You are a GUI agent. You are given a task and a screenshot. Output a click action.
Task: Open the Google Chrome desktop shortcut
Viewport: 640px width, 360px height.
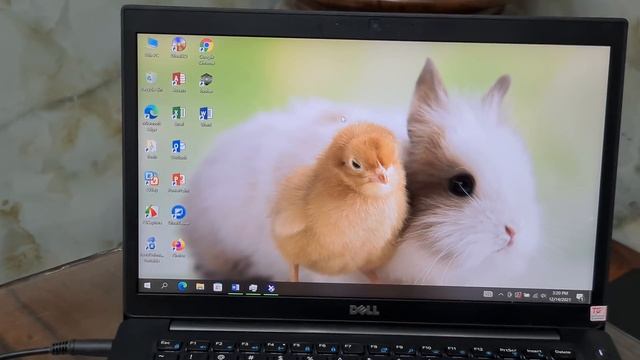(x=207, y=50)
